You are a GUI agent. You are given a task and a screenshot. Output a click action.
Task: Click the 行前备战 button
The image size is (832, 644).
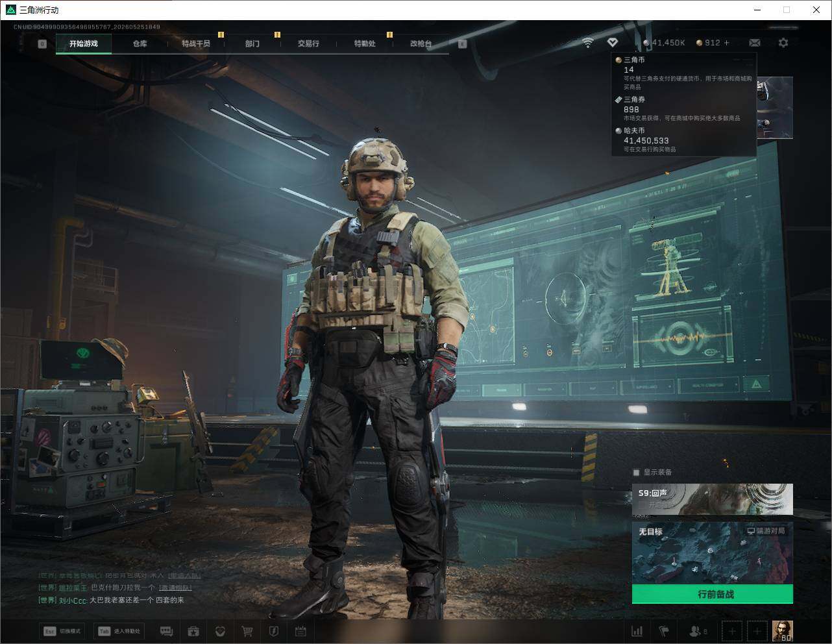click(713, 594)
